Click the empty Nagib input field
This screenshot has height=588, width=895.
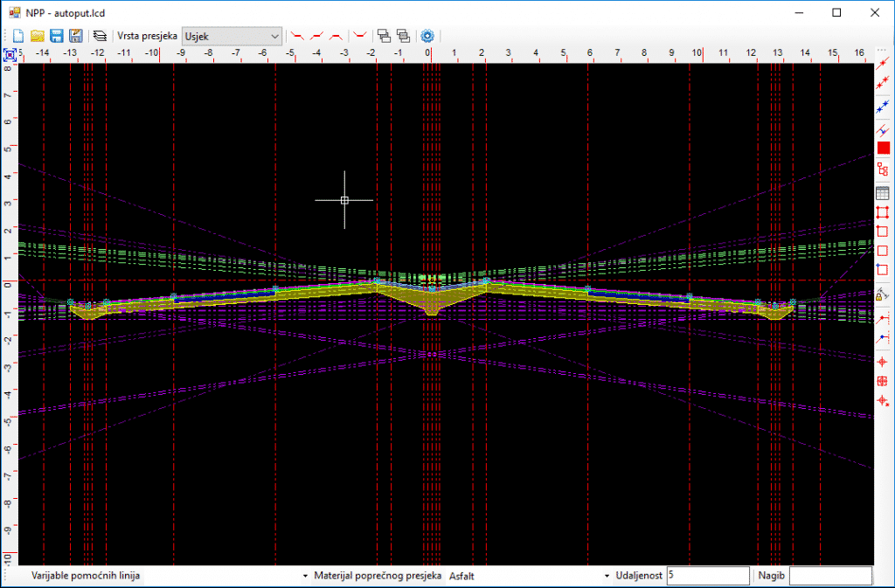pyautogui.click(x=830, y=576)
